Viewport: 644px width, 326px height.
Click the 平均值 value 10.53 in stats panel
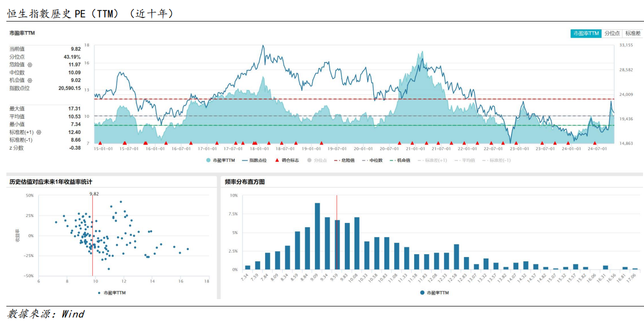pos(75,116)
